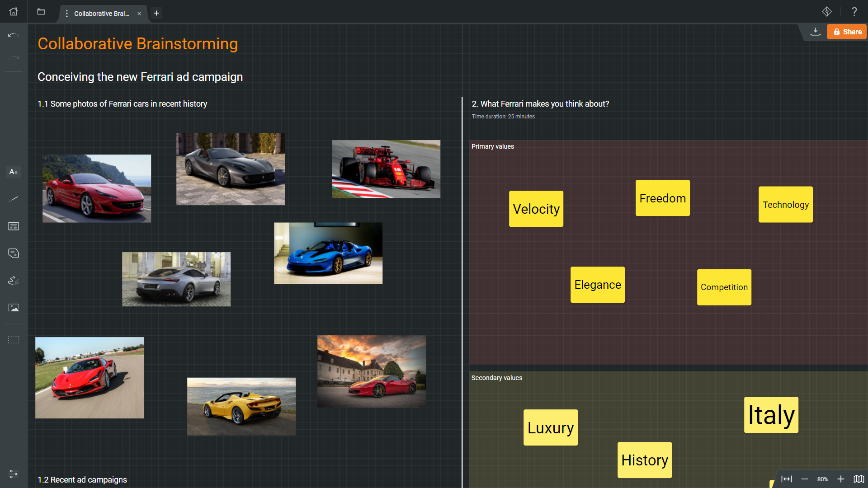Fit board to screen width
This screenshot has height=488, width=868.
pos(787,479)
